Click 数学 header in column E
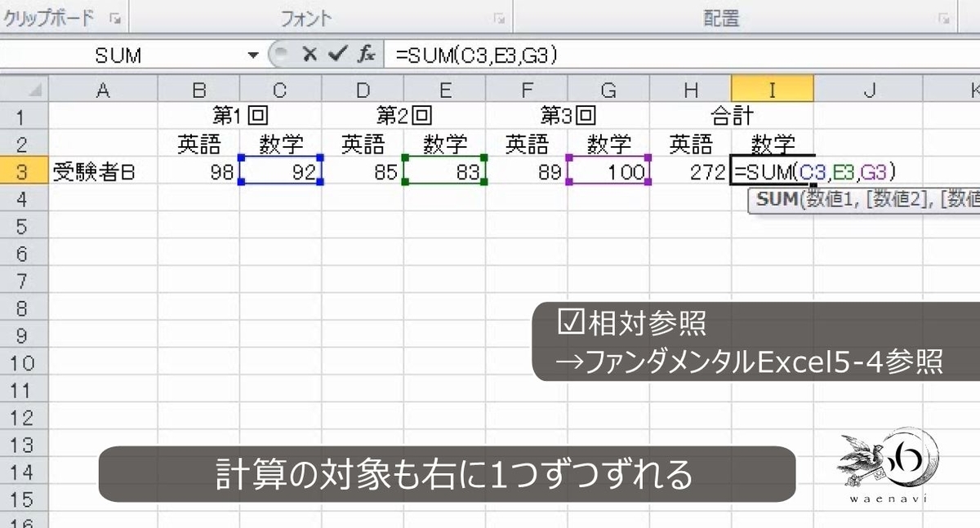980x528 pixels. point(444,144)
